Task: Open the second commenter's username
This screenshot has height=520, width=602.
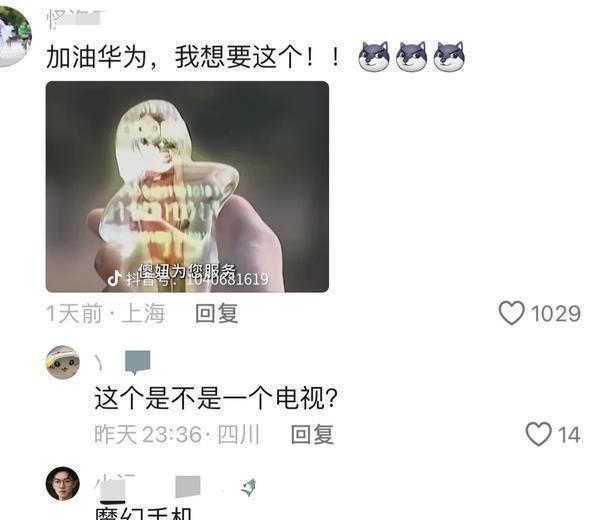Action: pyautogui.click(x=123, y=362)
